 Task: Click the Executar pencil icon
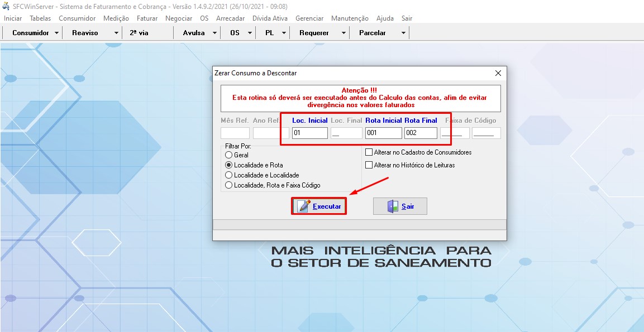(x=304, y=206)
